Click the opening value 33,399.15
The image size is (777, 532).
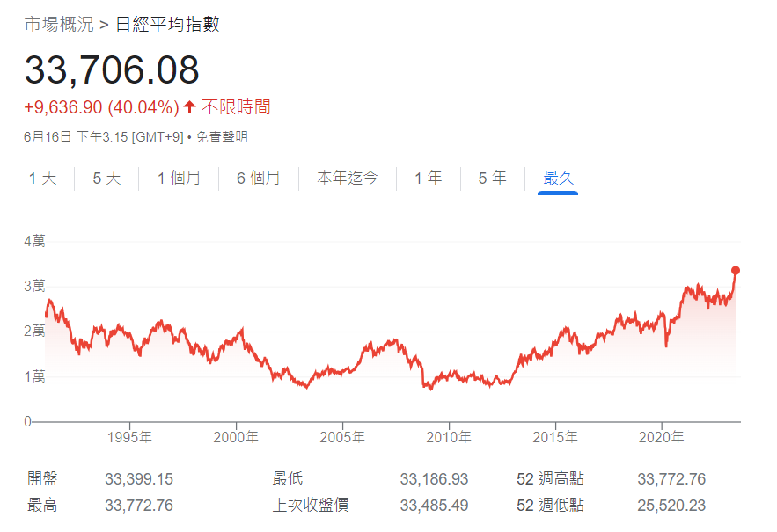pos(139,479)
